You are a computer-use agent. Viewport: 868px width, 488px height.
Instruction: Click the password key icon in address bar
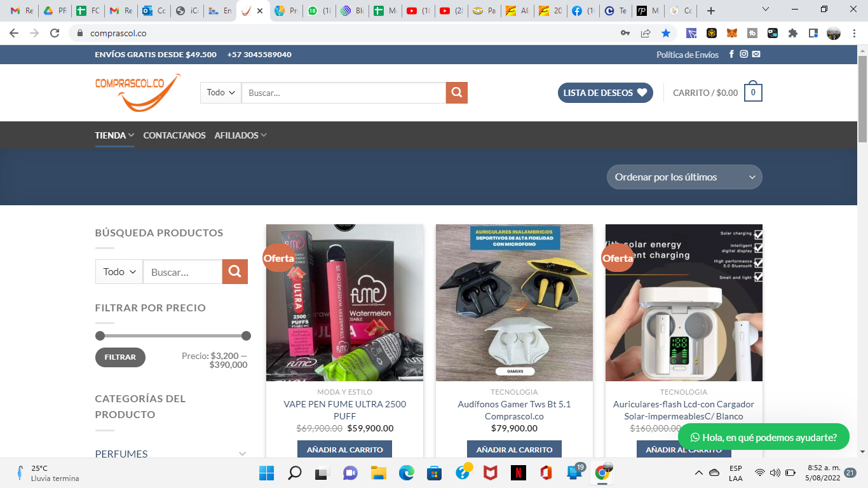point(625,33)
